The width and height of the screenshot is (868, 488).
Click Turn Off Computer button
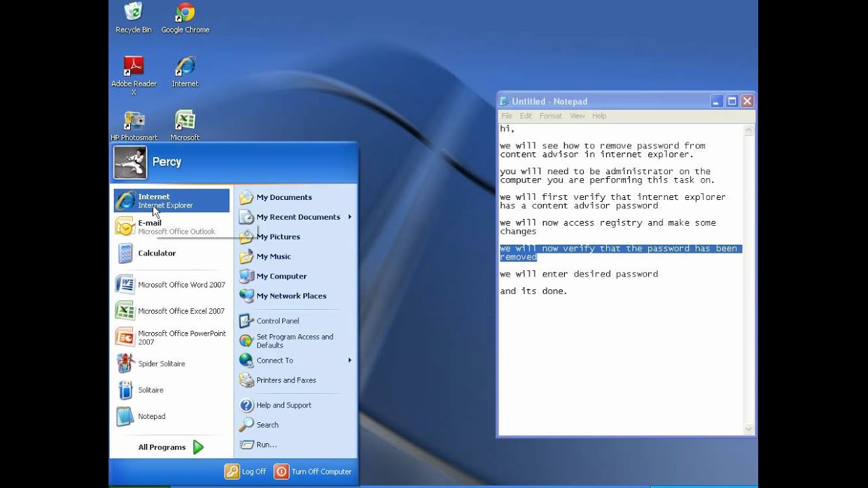pos(313,472)
